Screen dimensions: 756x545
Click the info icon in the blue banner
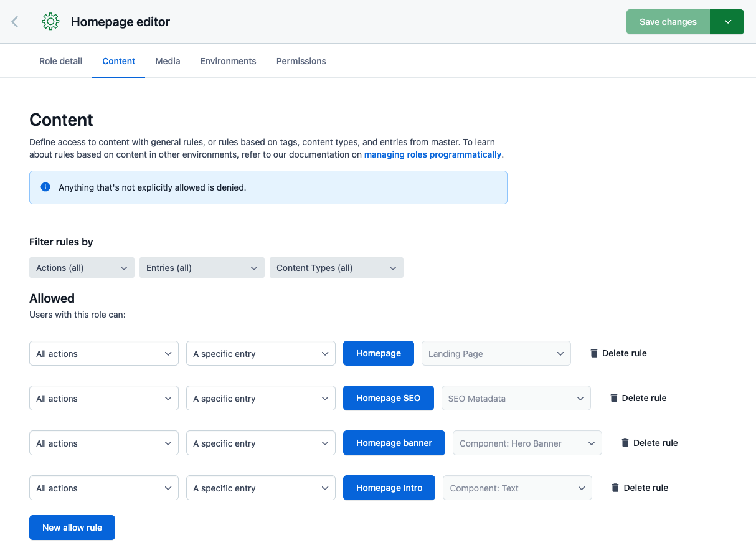pyautogui.click(x=45, y=187)
